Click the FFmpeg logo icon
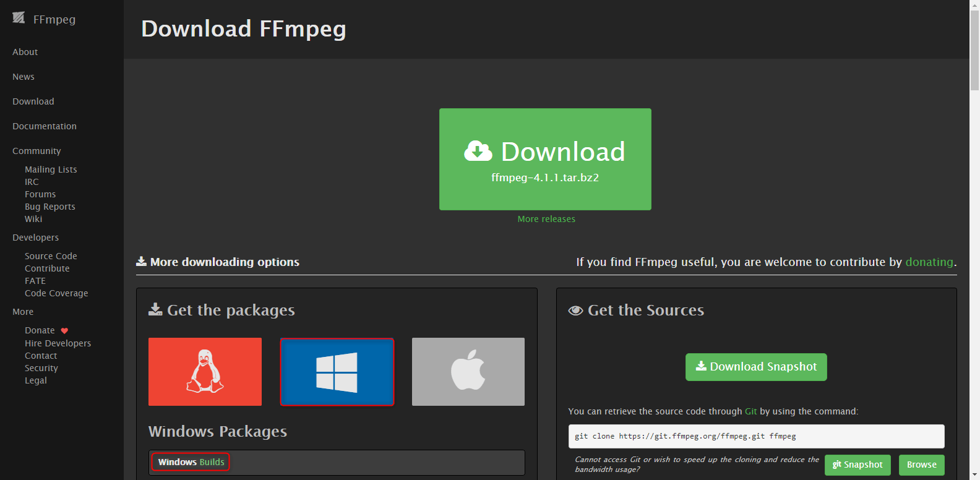Viewport: 980px width, 480px height. coord(19,18)
